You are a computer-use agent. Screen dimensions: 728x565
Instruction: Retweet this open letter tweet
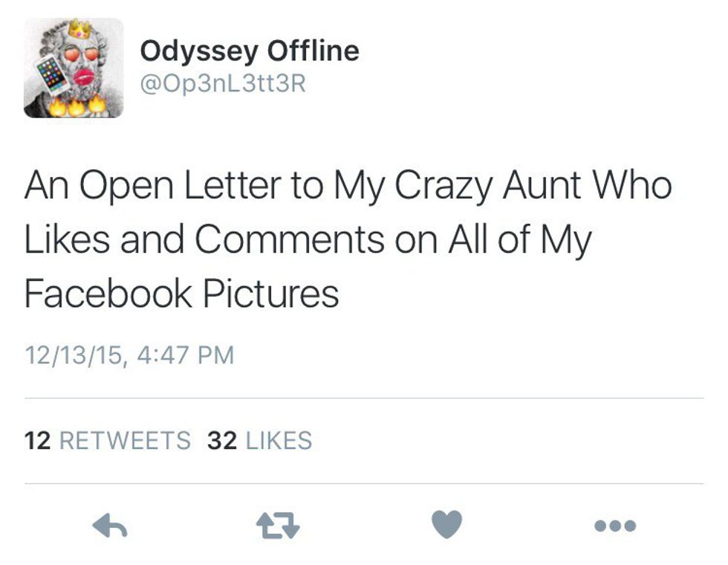(278, 526)
